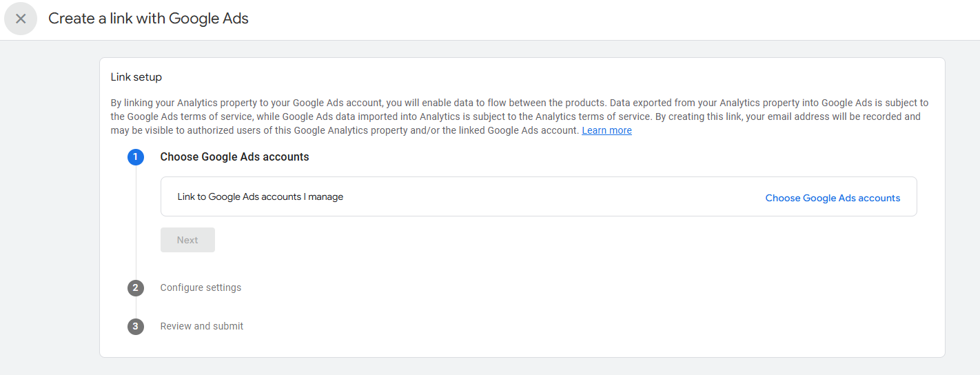The width and height of the screenshot is (980, 375).
Task: Open the Review and submit step
Action: coord(202,326)
